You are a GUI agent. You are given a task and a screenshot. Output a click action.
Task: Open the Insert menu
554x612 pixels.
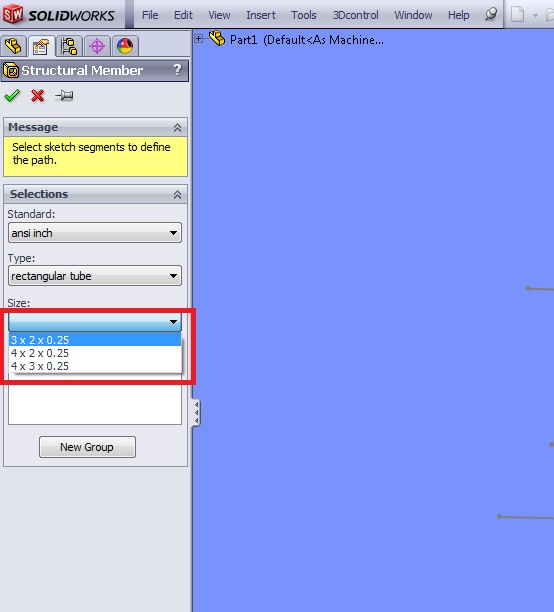261,15
